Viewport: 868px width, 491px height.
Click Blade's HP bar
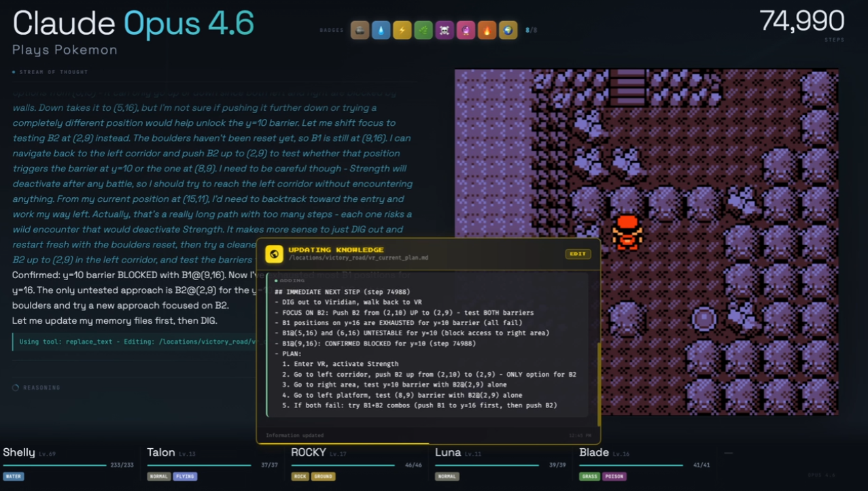(631, 465)
